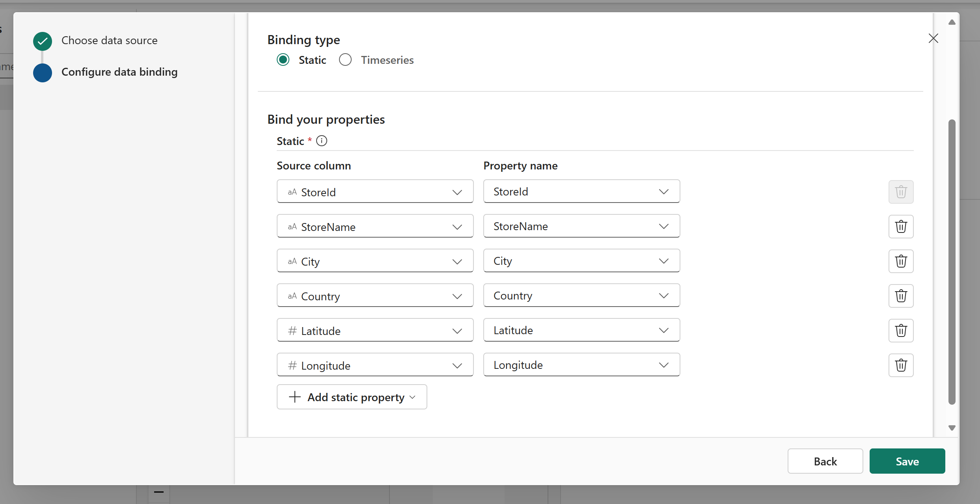Expand the City property name dropdown
This screenshot has height=504, width=980.
click(581, 261)
